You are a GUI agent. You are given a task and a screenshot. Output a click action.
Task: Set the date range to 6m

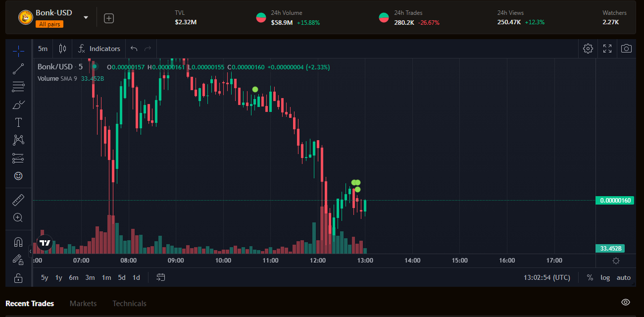pos(74,278)
